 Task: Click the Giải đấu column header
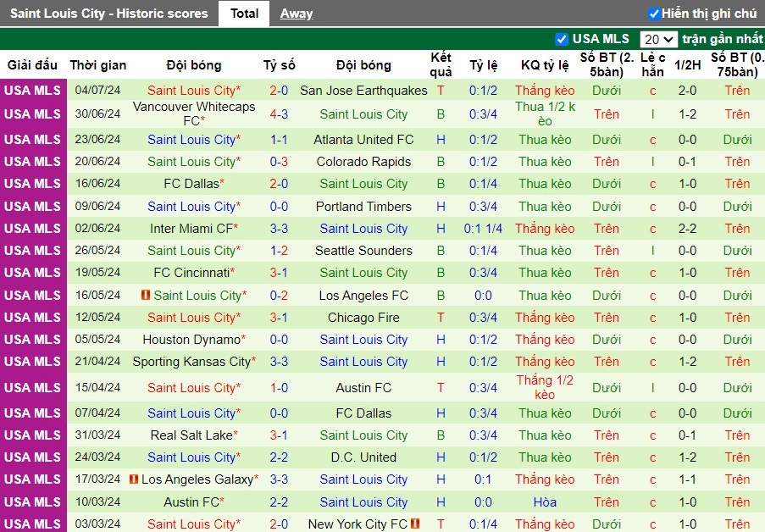[x=32, y=65]
